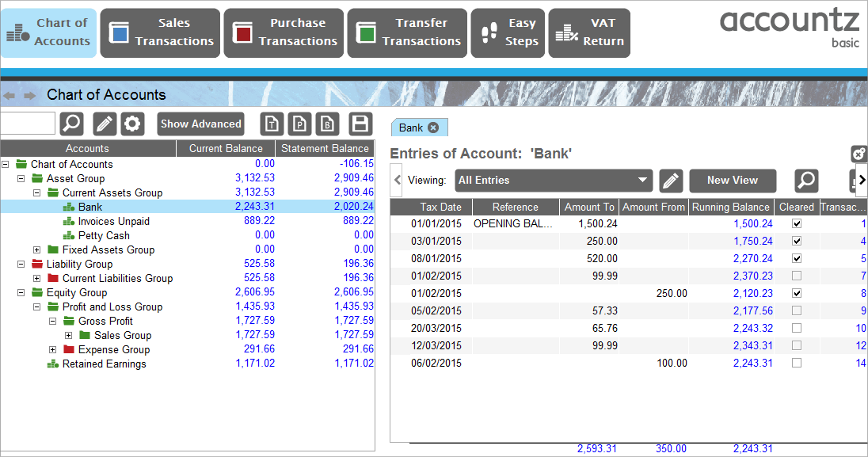Open the Easy Steps tab
The image size is (868, 457).
click(x=508, y=32)
